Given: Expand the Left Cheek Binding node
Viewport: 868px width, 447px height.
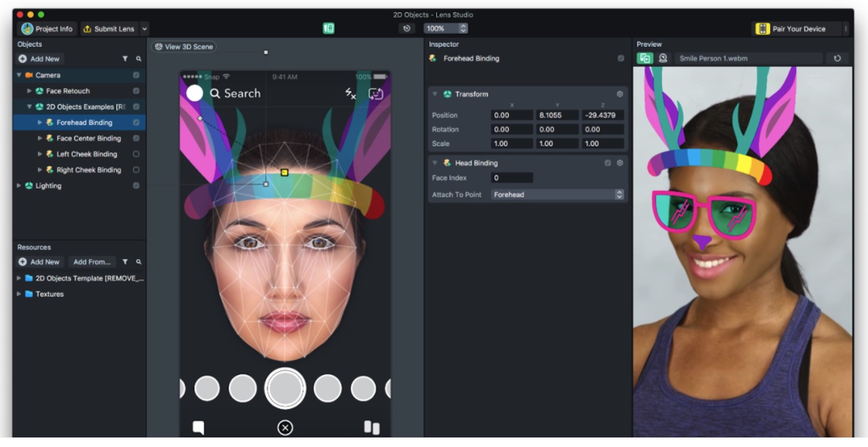Looking at the screenshot, I should tap(39, 154).
